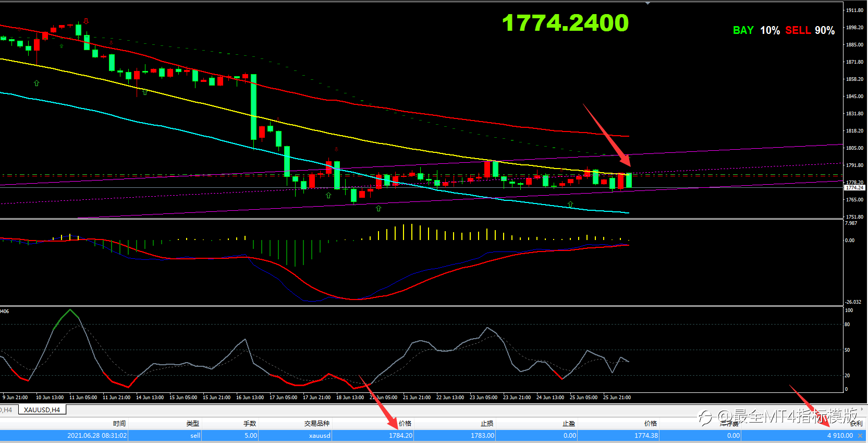Image resolution: width=868 pixels, height=443 pixels.
Task: Switch to the XAUUSD,H4 chart tab
Action: point(42,410)
